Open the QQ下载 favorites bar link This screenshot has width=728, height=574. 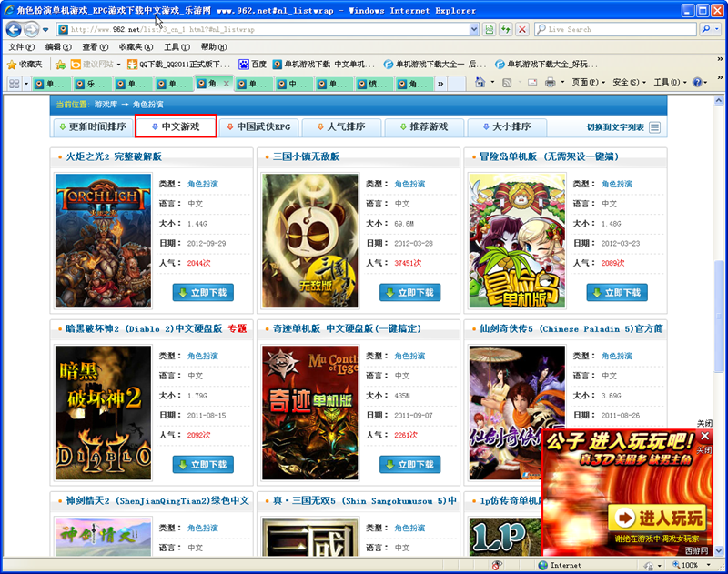pos(178,65)
